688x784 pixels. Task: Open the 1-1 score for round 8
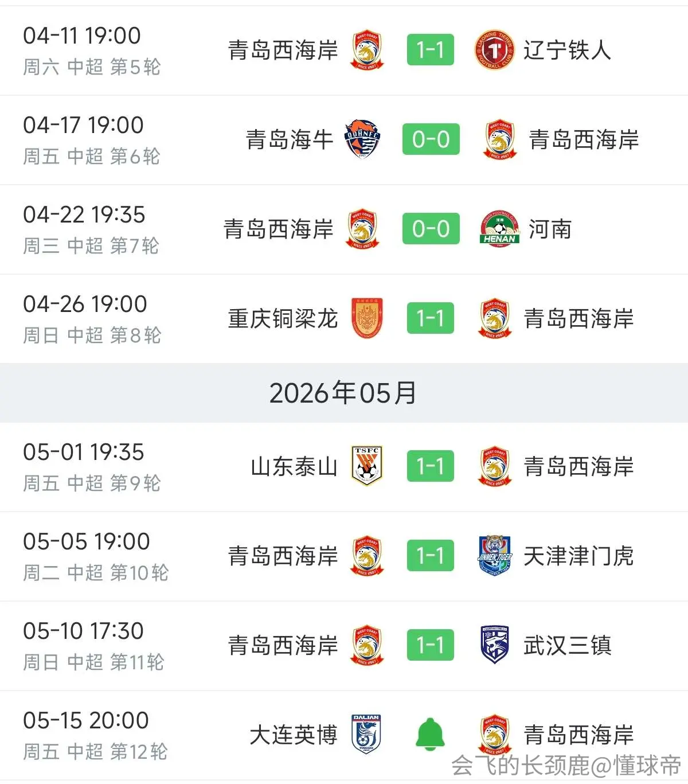click(431, 318)
